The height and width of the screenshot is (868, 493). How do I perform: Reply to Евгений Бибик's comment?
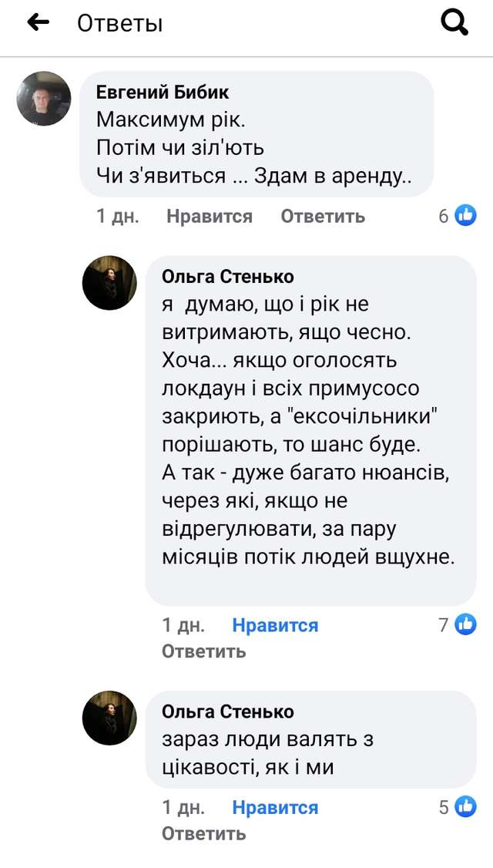point(323,217)
